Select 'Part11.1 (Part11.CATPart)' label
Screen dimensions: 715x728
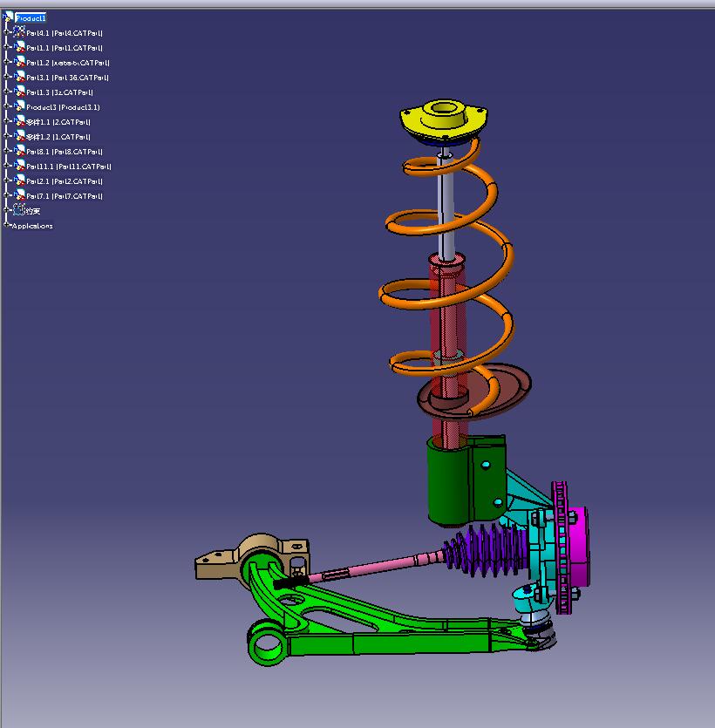tap(69, 167)
